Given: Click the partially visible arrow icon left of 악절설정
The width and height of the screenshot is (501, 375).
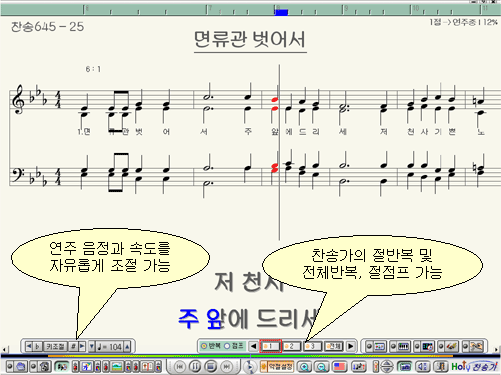Looking at the screenshot, I should [249, 367].
